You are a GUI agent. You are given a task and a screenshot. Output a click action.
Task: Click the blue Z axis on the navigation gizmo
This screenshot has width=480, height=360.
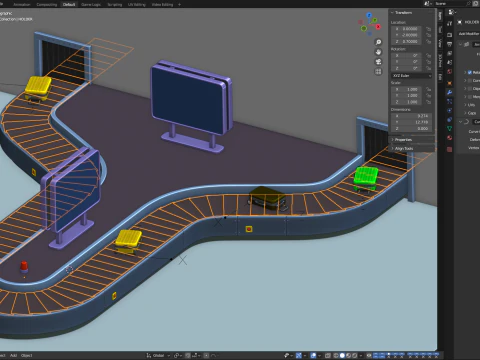click(369, 15)
